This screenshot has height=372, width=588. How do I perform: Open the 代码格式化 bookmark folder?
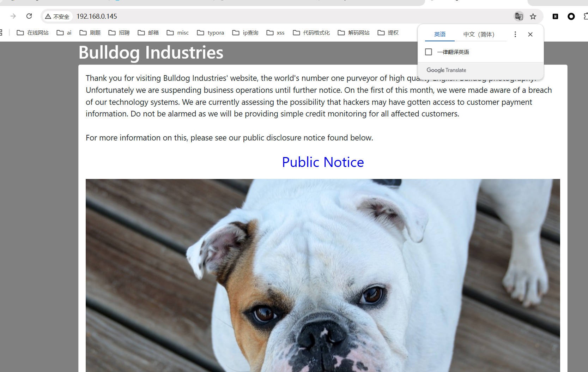point(311,33)
